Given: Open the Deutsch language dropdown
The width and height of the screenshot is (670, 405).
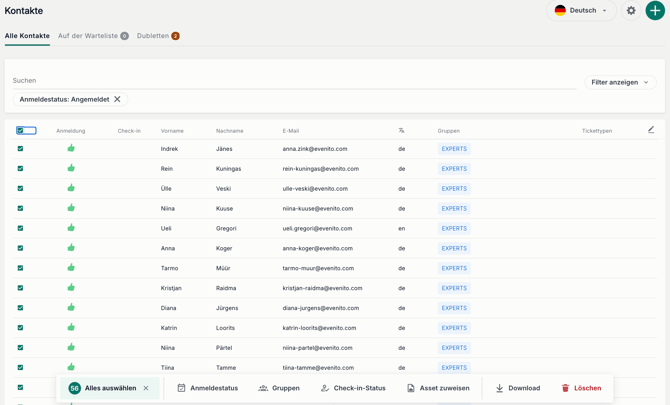Looking at the screenshot, I should point(581,11).
